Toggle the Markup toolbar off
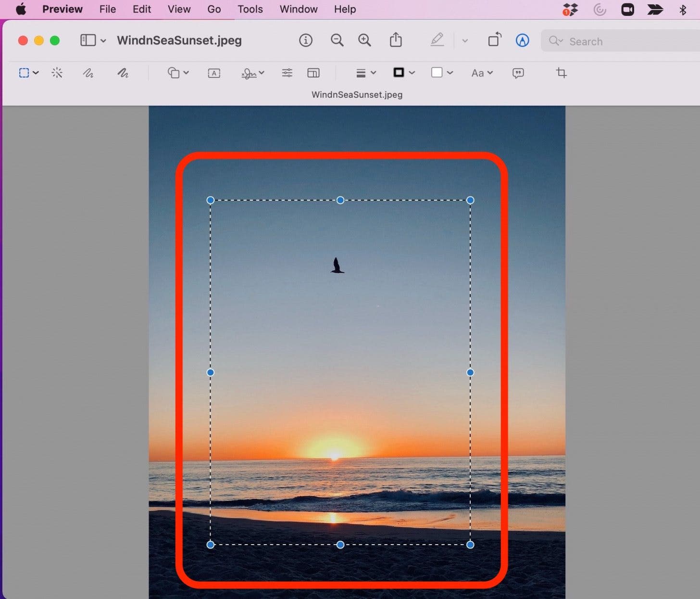Image resolution: width=700 pixels, height=599 pixels. [437, 40]
